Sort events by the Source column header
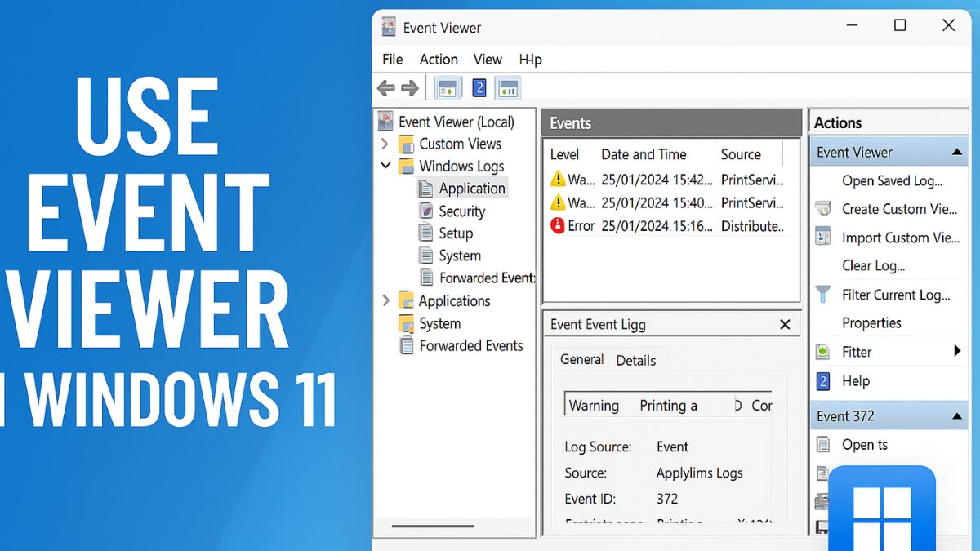 (741, 154)
